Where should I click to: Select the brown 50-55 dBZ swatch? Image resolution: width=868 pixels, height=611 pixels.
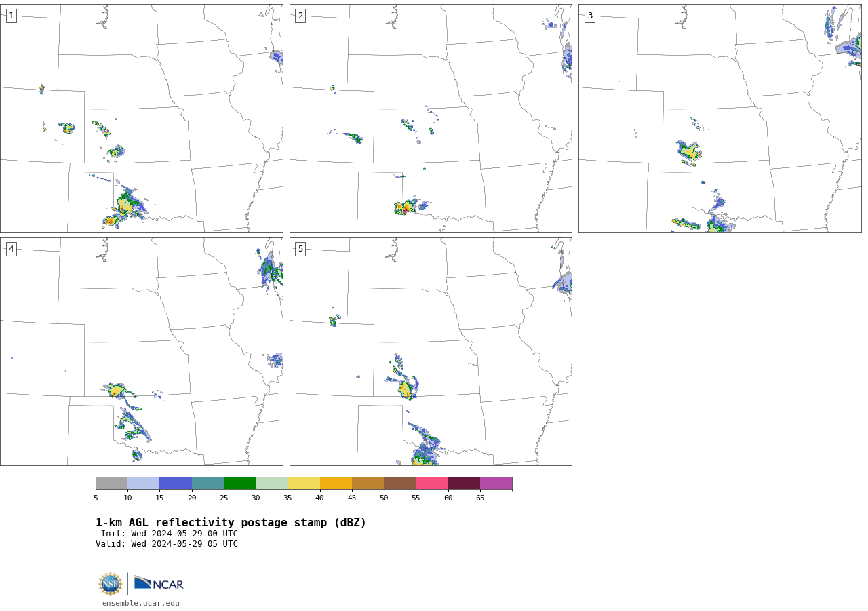(400, 484)
